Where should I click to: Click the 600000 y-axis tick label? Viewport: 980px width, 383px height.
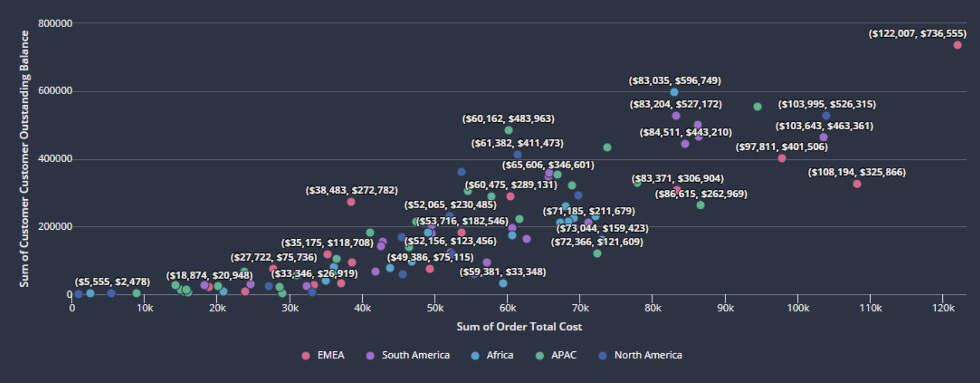(55, 91)
